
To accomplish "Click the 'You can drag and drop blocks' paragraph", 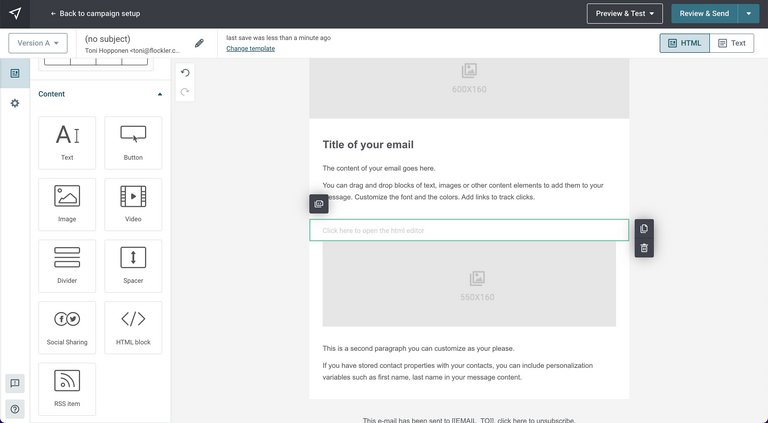I will (463, 191).
